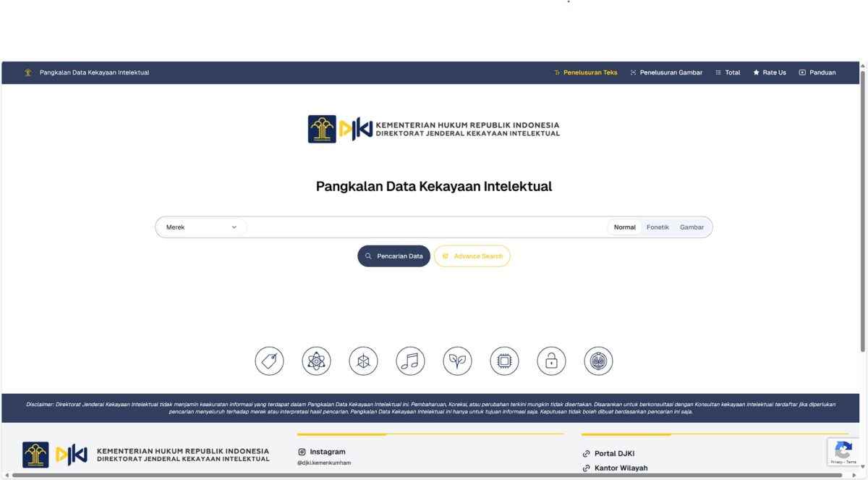
Task: Open the Instagram footer link
Action: (x=328, y=452)
